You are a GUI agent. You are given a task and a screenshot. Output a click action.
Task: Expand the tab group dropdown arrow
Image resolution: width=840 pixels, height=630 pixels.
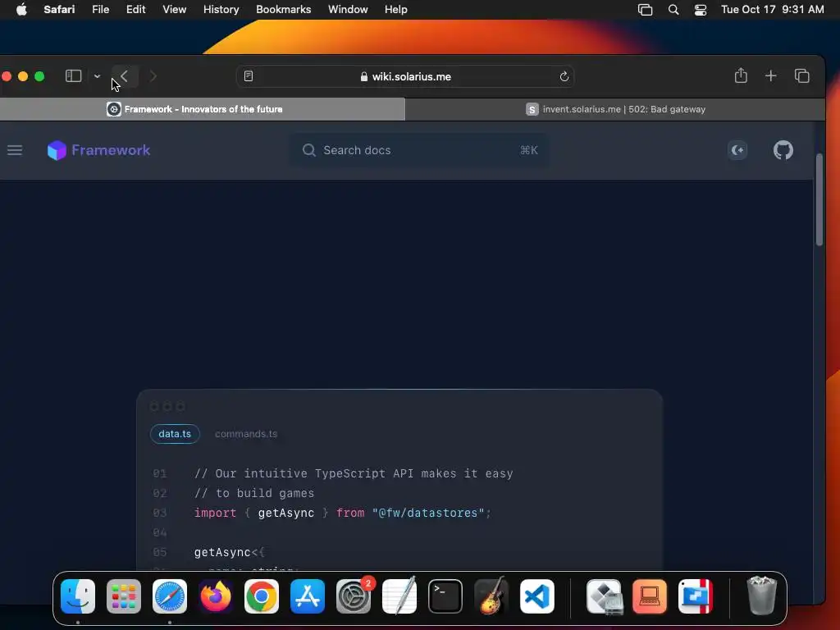coord(97,76)
